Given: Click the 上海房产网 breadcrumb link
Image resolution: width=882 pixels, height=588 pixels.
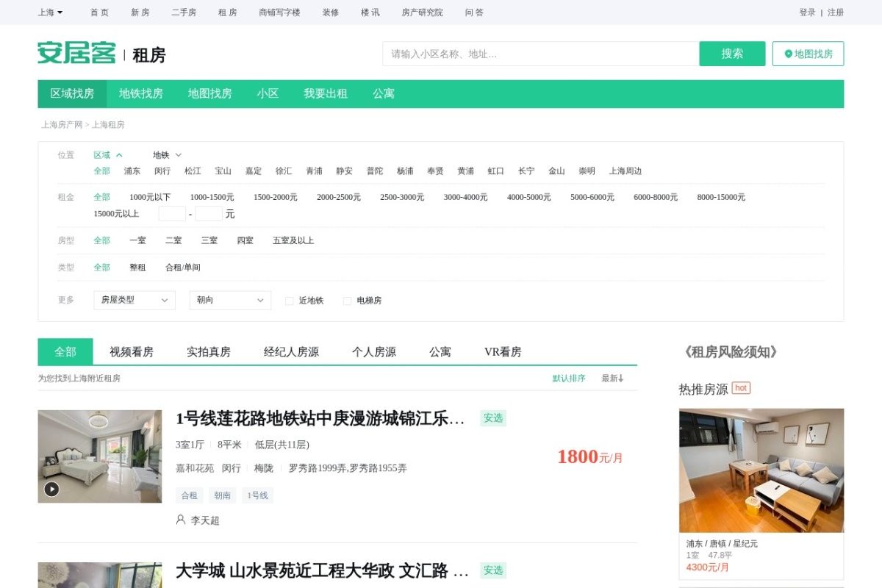Looking at the screenshot, I should point(62,125).
